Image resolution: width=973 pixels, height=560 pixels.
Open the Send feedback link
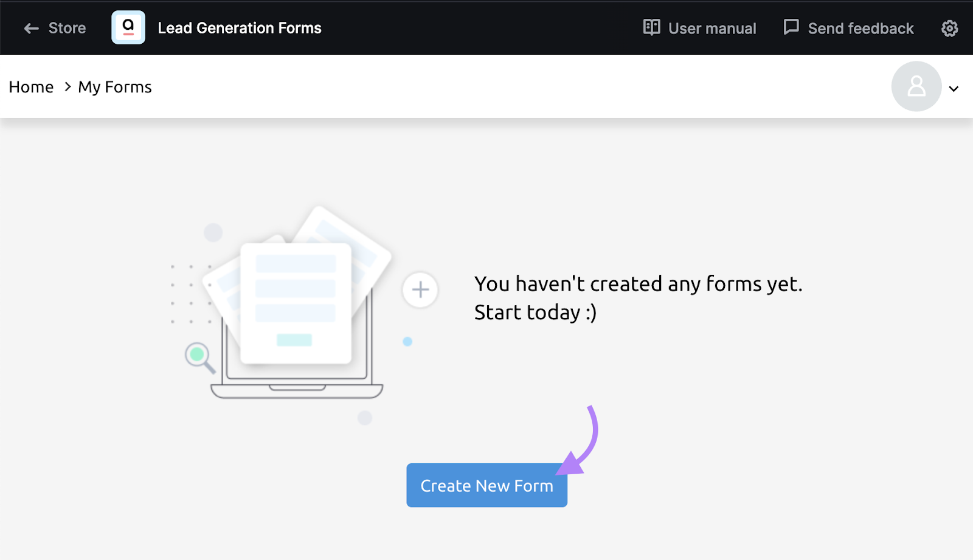click(860, 27)
